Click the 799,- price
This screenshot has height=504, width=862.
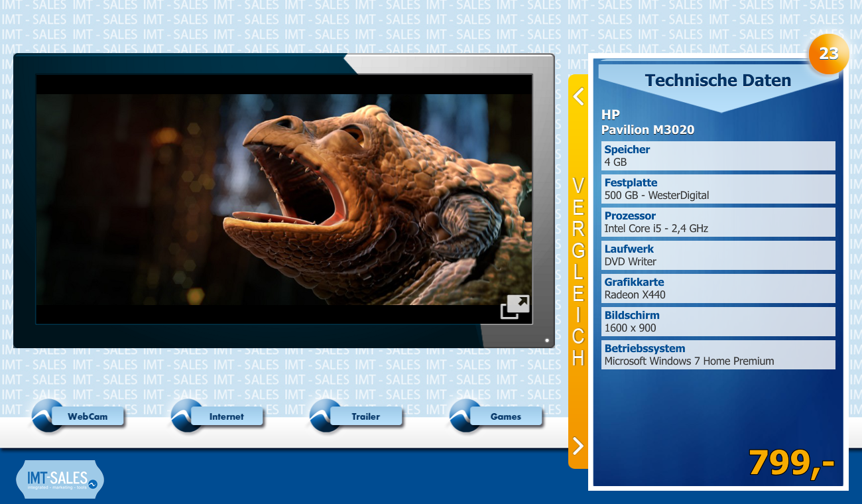791,463
